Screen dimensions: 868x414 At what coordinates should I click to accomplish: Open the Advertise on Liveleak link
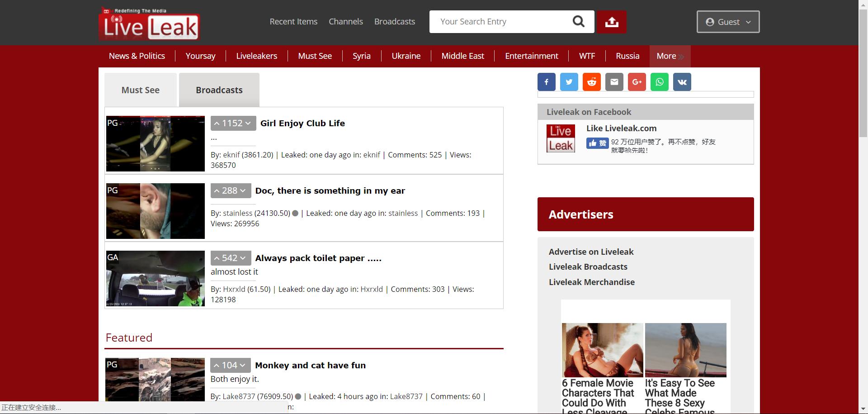pyautogui.click(x=591, y=252)
